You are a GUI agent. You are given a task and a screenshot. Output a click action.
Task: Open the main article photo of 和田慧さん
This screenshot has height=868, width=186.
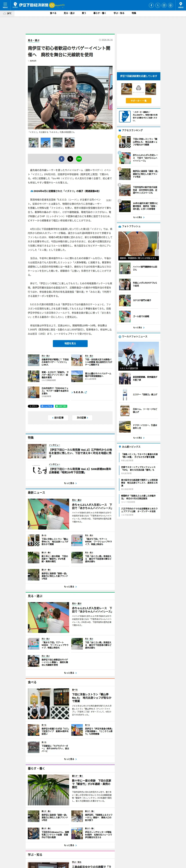point(70,98)
